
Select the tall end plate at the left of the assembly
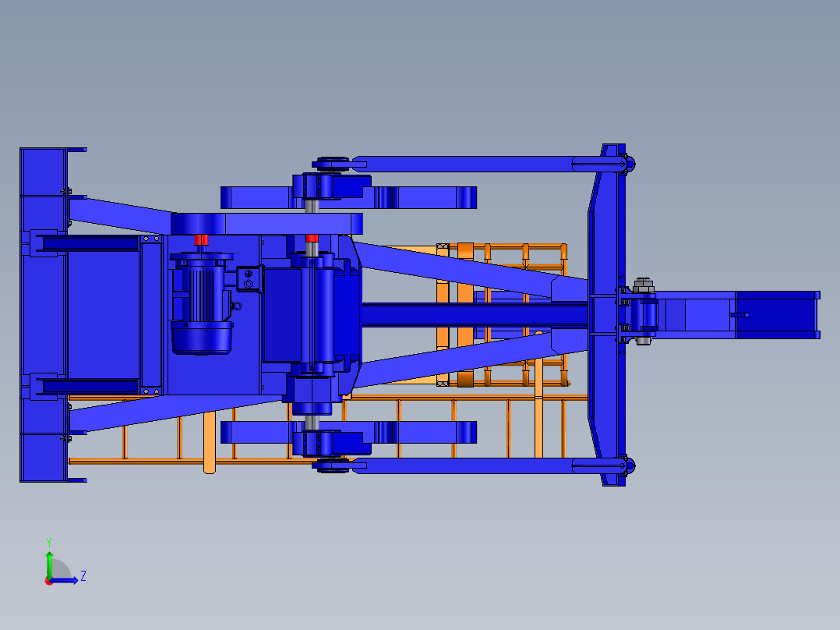43,315
